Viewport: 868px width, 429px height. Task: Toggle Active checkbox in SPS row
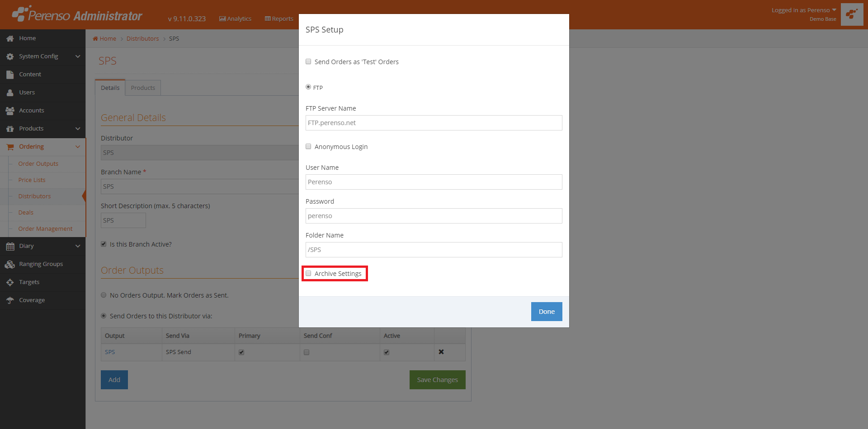click(x=387, y=352)
